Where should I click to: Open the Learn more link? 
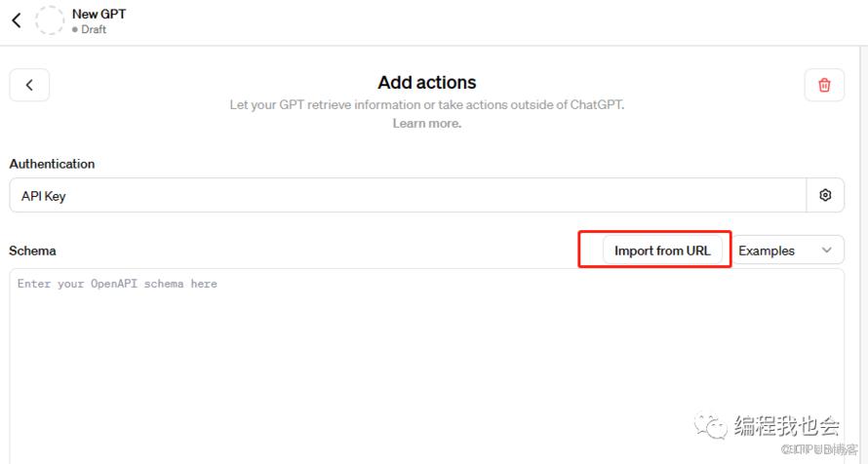click(427, 124)
